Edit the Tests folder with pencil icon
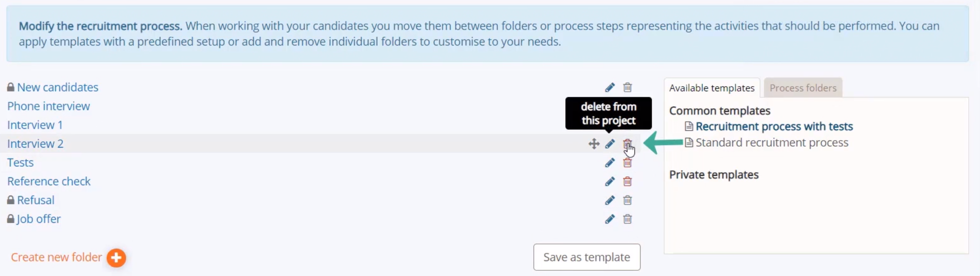This screenshot has height=276, width=980. click(610, 163)
